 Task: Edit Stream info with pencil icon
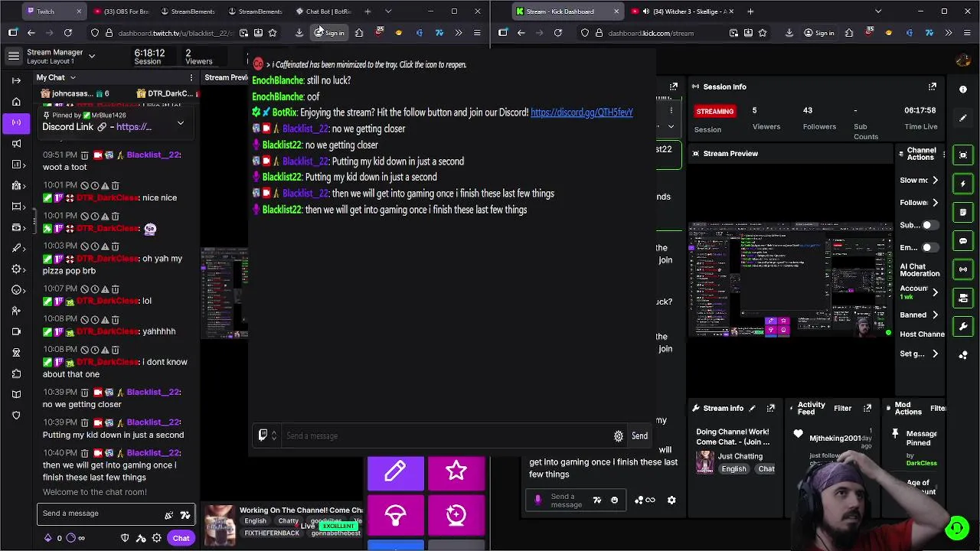click(752, 409)
